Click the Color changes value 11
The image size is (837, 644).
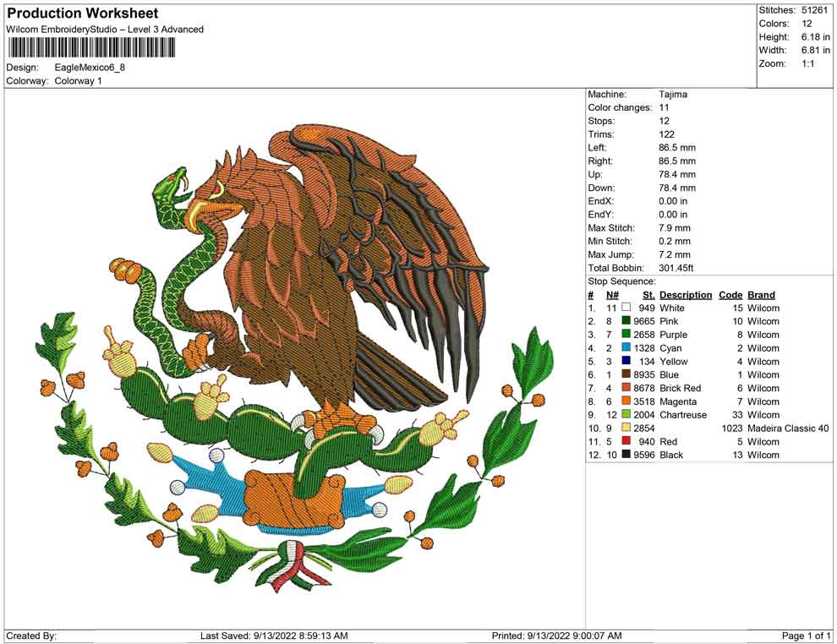(x=664, y=107)
